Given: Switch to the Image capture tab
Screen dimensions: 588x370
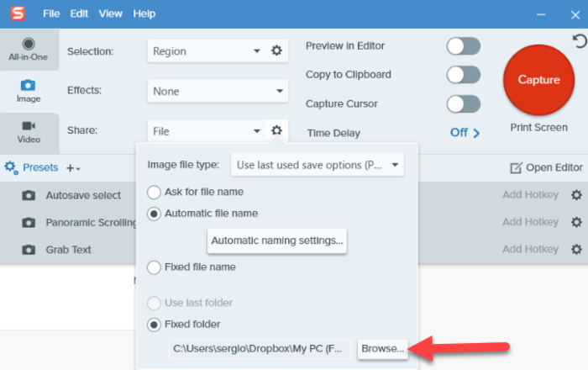Looking at the screenshot, I should [x=29, y=91].
